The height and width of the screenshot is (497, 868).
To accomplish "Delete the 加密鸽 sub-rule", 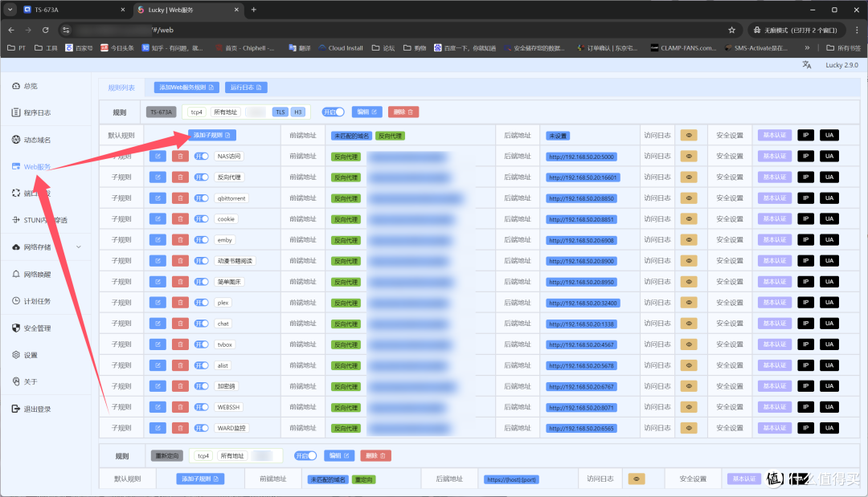I will coord(180,386).
